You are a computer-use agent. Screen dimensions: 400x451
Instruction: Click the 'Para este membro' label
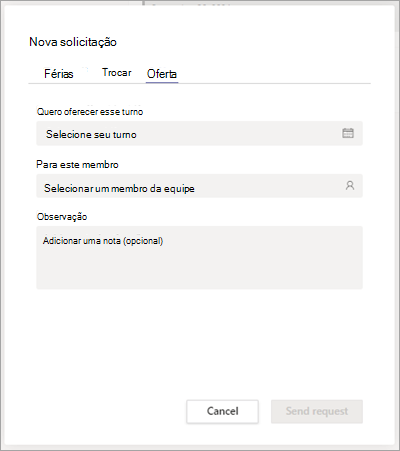(77, 165)
